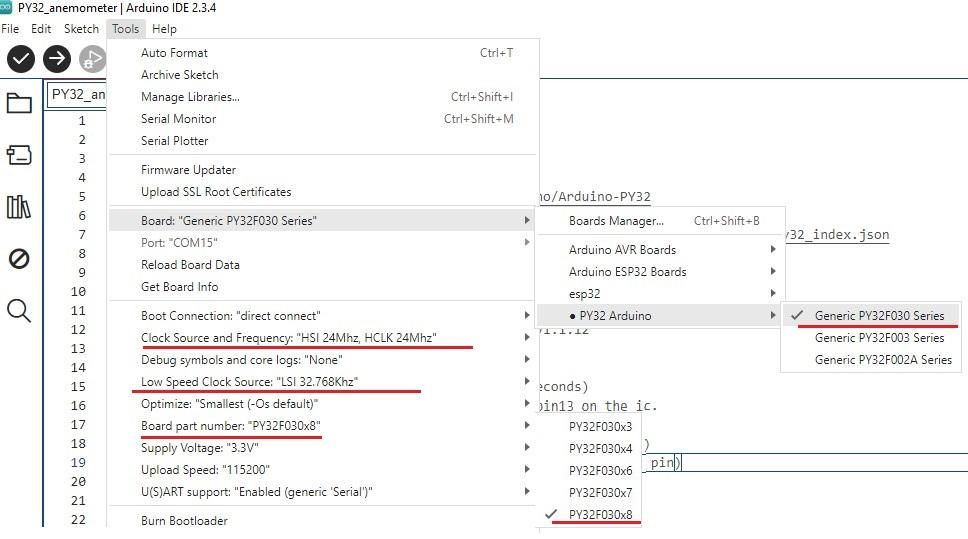Select Upload SSL Root Certificates

point(323,192)
